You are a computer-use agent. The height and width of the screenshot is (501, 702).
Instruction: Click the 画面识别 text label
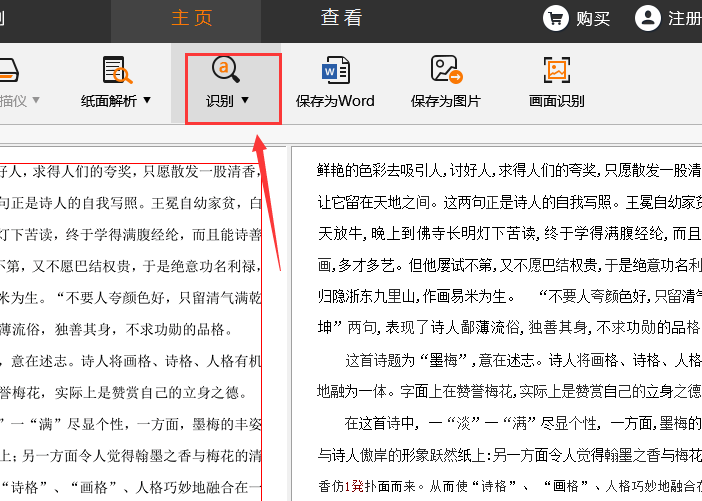click(x=556, y=101)
